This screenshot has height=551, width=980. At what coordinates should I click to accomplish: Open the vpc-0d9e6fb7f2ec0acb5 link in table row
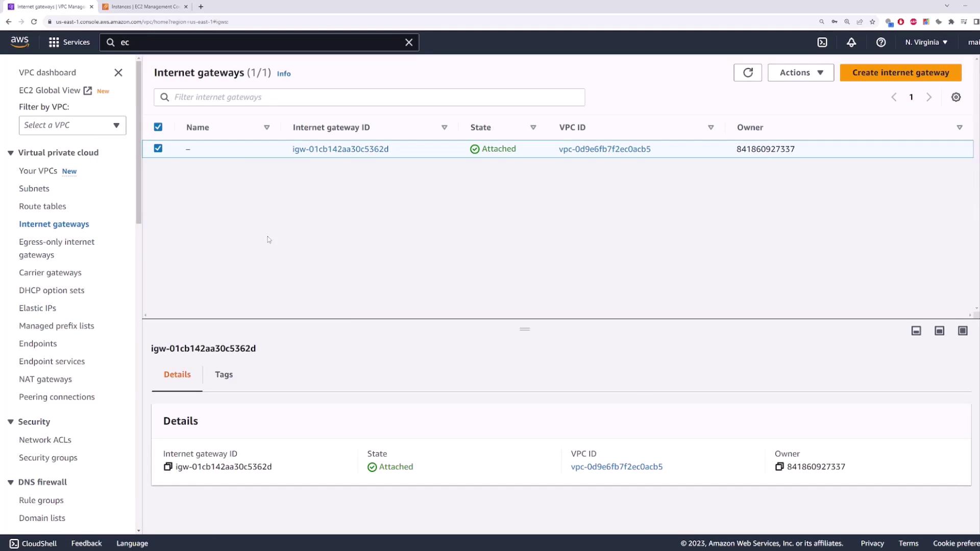pos(604,149)
